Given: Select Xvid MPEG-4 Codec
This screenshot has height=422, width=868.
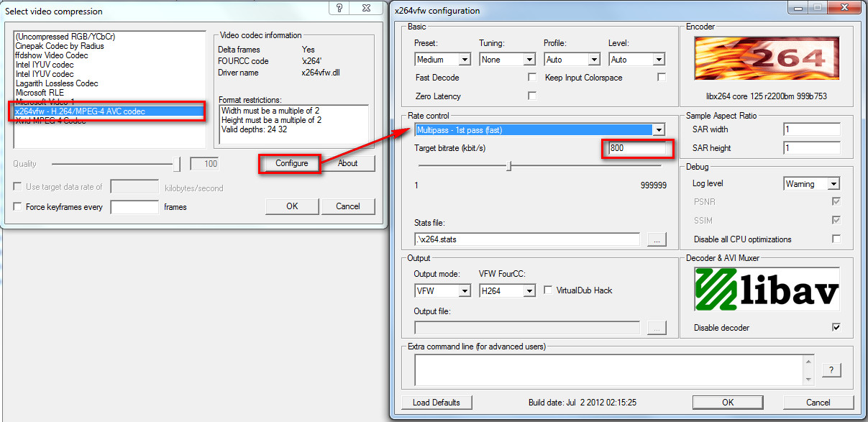Looking at the screenshot, I should (50, 121).
